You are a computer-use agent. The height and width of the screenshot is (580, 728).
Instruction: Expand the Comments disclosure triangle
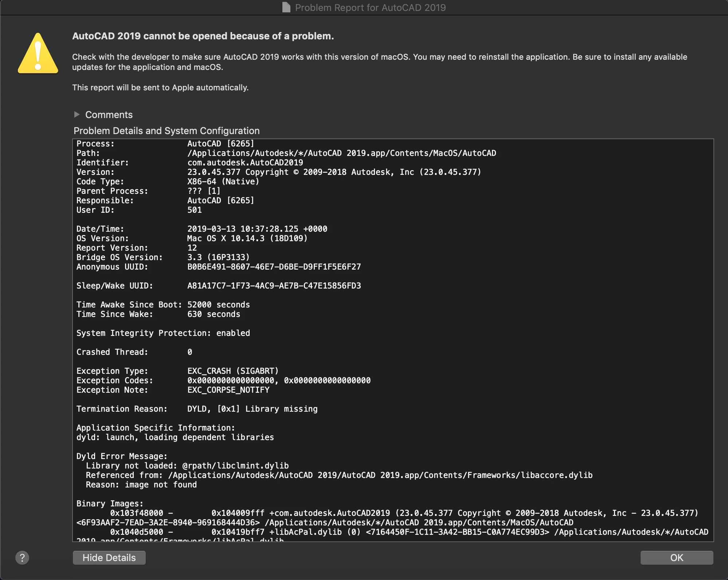(77, 114)
